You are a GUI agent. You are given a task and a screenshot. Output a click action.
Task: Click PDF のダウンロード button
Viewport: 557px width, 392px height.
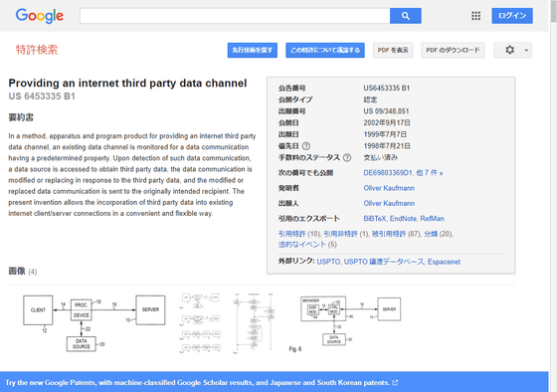453,50
